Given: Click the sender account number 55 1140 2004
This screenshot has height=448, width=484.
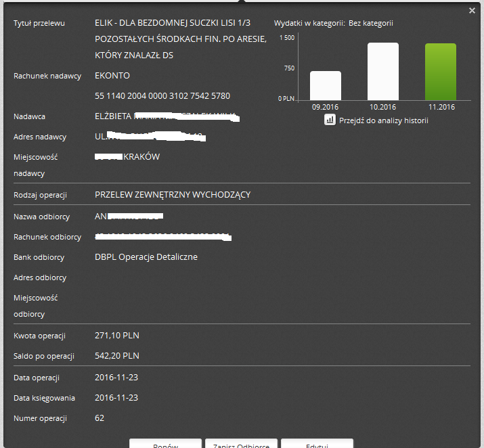Looking at the screenshot, I should point(162,96).
